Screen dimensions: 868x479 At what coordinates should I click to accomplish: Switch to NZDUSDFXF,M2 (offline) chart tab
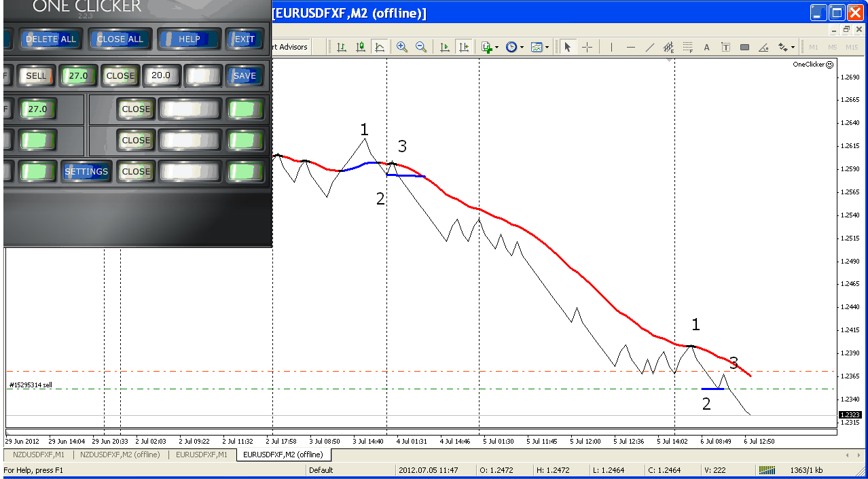coord(120,455)
